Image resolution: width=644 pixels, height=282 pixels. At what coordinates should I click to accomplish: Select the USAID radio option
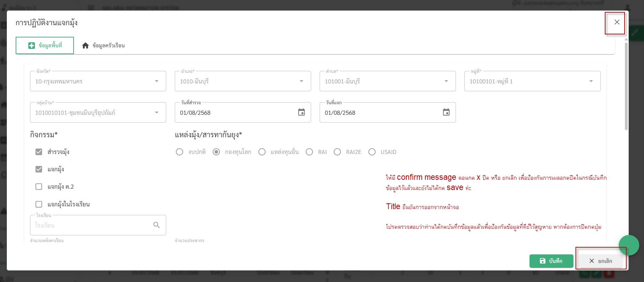click(372, 152)
